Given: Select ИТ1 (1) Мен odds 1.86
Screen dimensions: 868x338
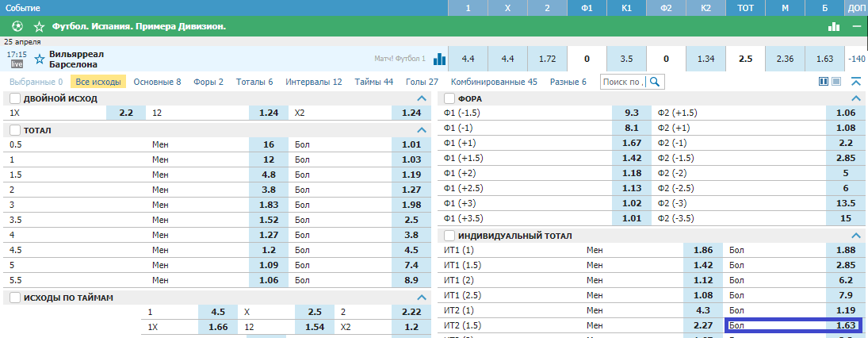Looking at the screenshot, I should click(x=703, y=251).
